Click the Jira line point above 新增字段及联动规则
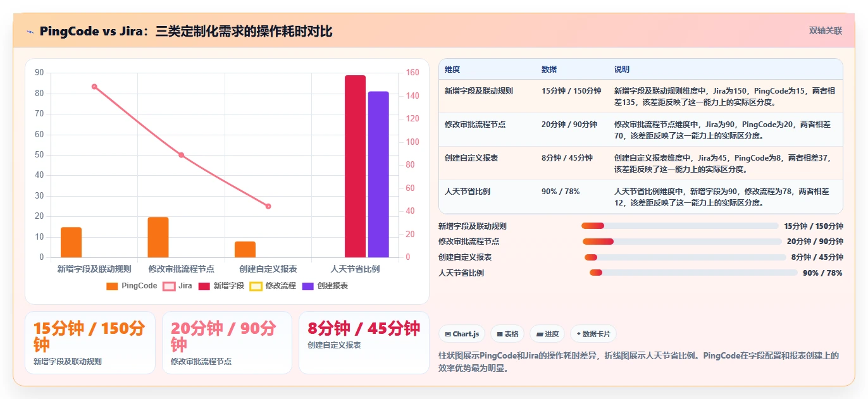 94,87
